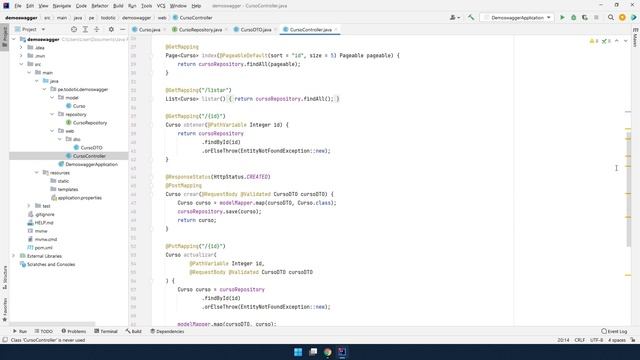
Task: Run with coverage icon in toolbar
Action: 585,18
